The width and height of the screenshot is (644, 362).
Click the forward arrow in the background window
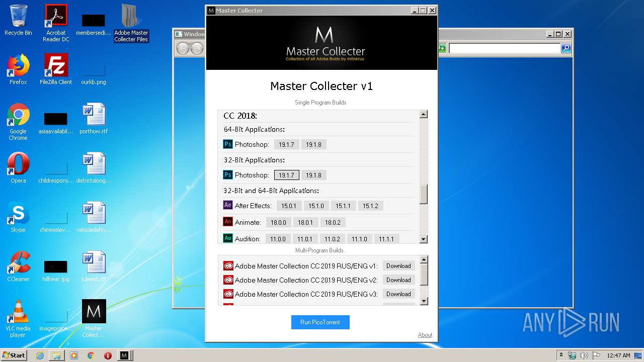pyautogui.click(x=197, y=48)
